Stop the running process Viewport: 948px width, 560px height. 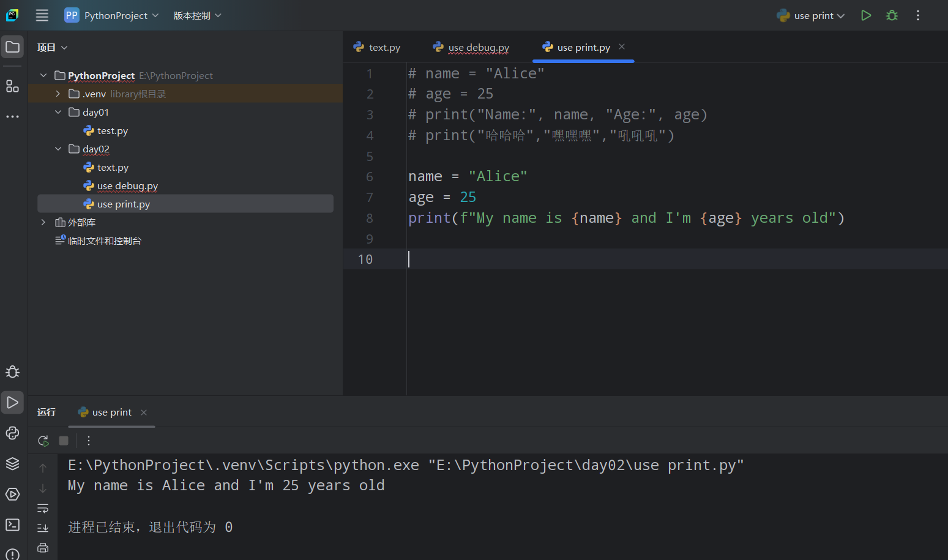click(64, 441)
